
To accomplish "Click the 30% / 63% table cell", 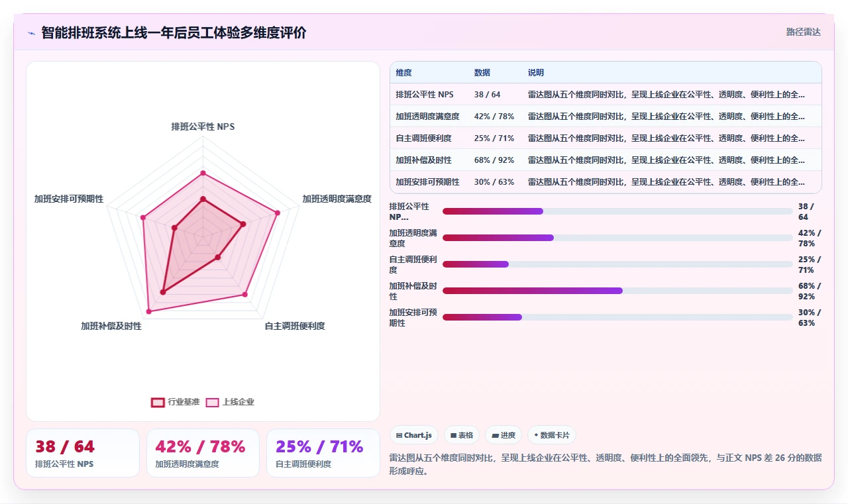I will tap(494, 182).
